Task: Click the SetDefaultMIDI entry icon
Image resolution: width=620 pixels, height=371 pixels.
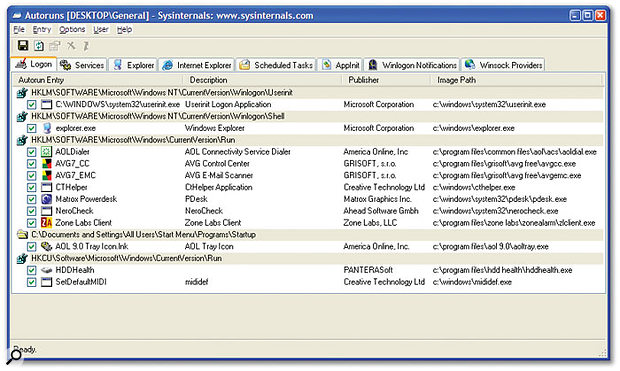Action: [x=47, y=282]
